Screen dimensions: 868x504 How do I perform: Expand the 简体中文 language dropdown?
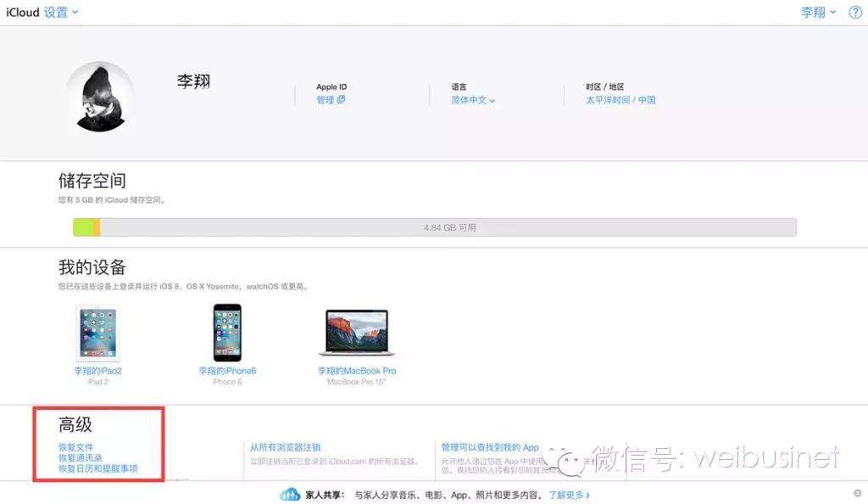point(473,100)
